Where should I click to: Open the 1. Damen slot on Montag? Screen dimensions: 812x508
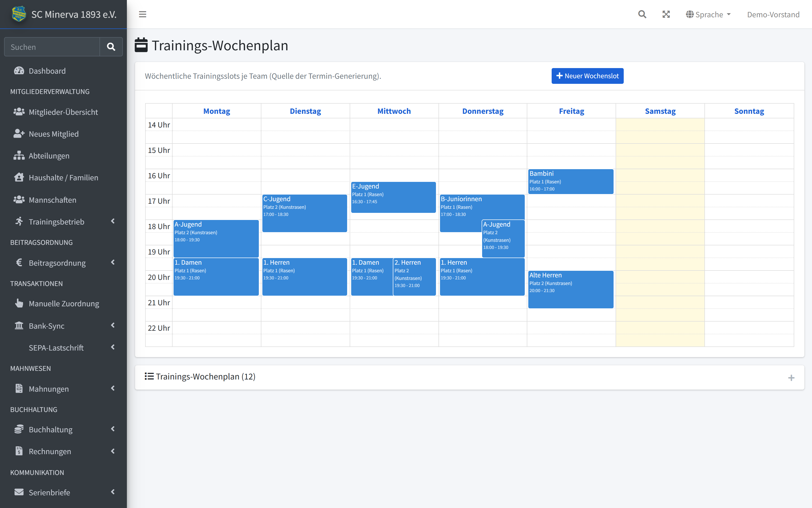(216, 277)
